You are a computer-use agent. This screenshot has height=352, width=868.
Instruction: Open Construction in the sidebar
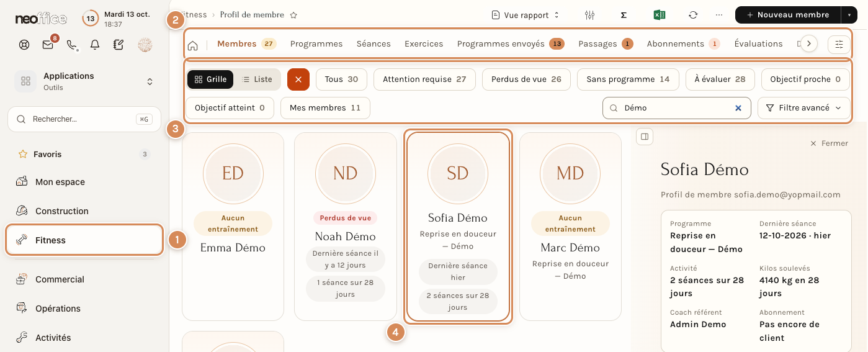click(84, 211)
